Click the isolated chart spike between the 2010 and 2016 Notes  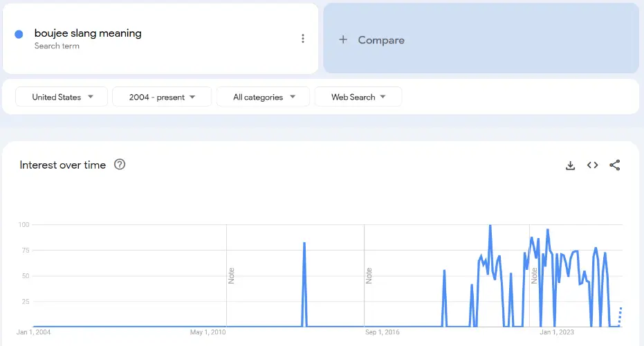(x=304, y=284)
